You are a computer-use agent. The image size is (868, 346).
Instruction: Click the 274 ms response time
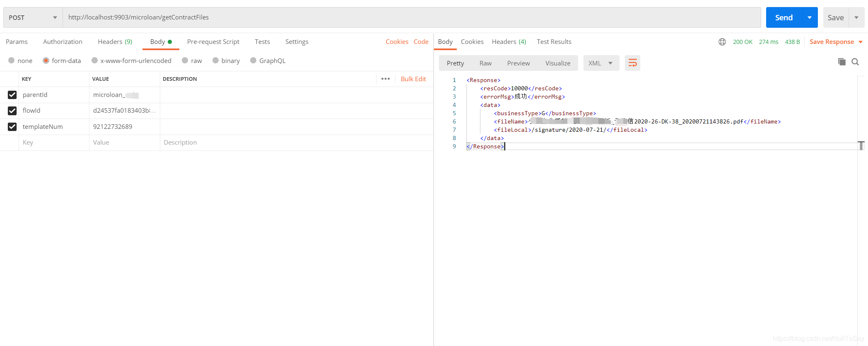point(769,42)
